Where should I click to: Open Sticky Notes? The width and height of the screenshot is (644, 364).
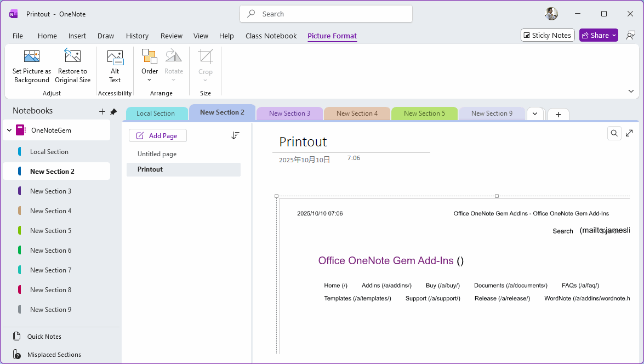[547, 35]
